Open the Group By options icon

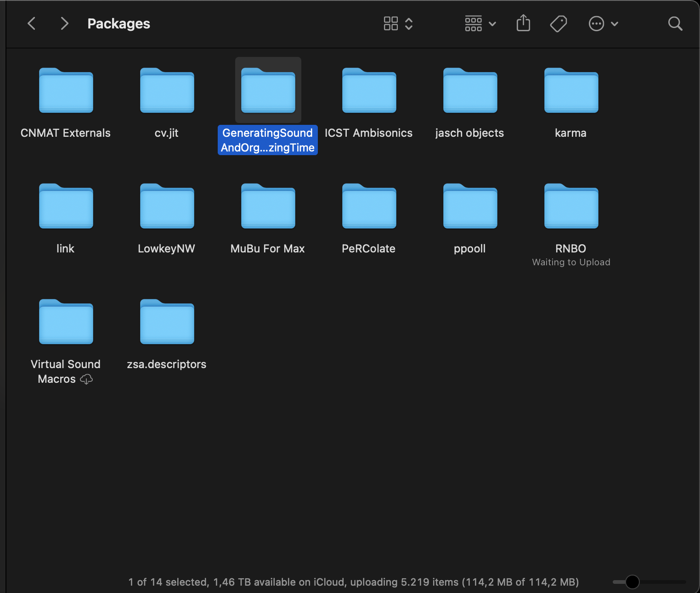point(474,23)
